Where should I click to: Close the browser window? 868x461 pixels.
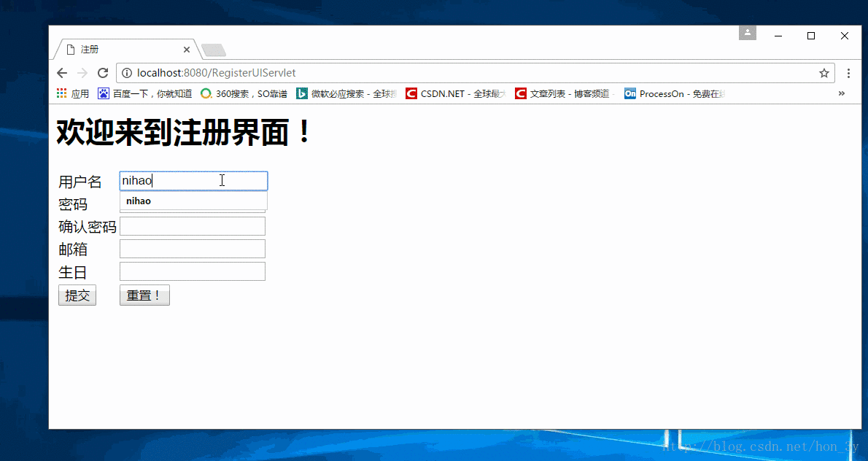point(844,36)
